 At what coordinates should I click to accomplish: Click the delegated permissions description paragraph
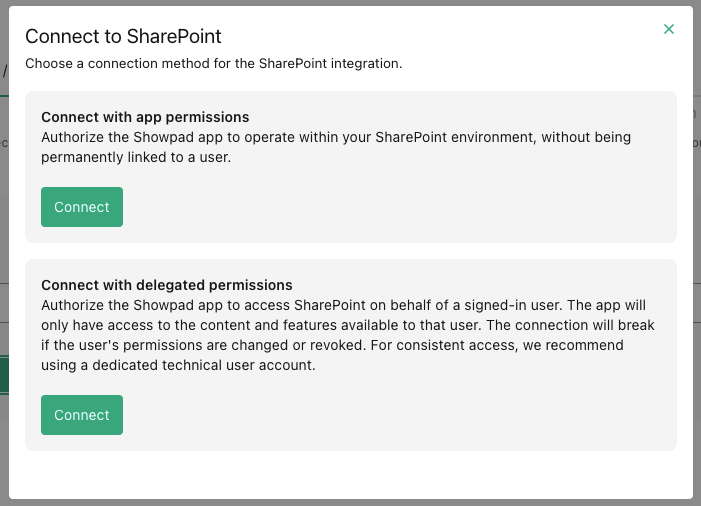348,335
